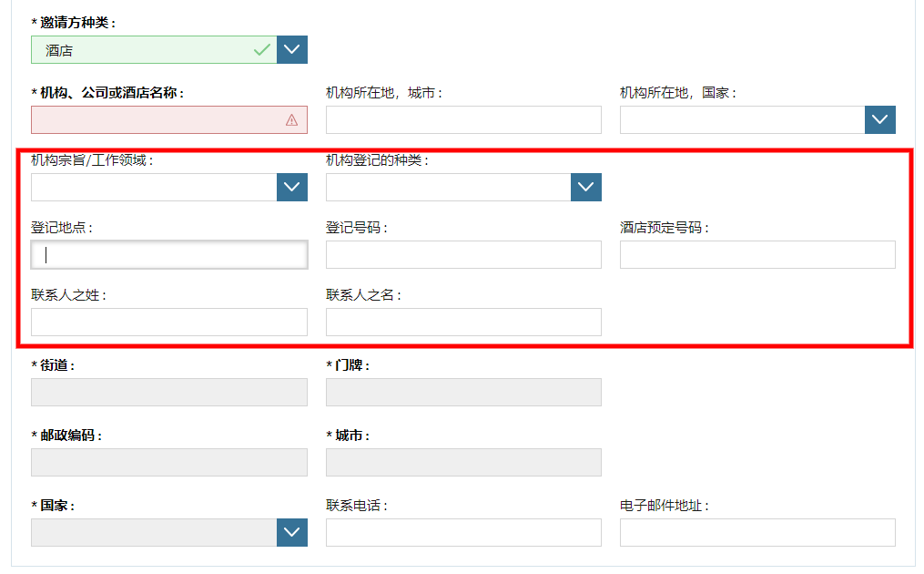The width and height of the screenshot is (924, 574).
Task: Click the 邮政编码 input field
Action: [x=169, y=463]
